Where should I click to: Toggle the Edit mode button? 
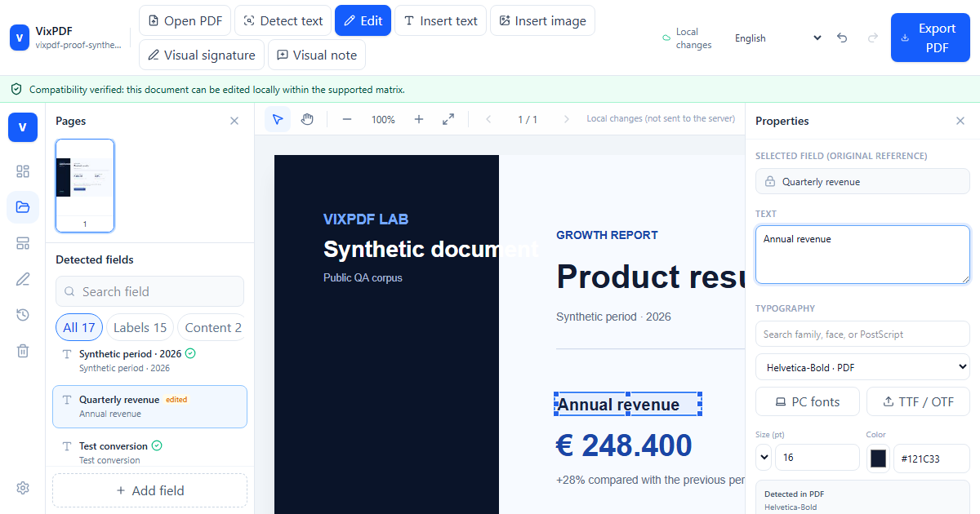[x=363, y=21]
